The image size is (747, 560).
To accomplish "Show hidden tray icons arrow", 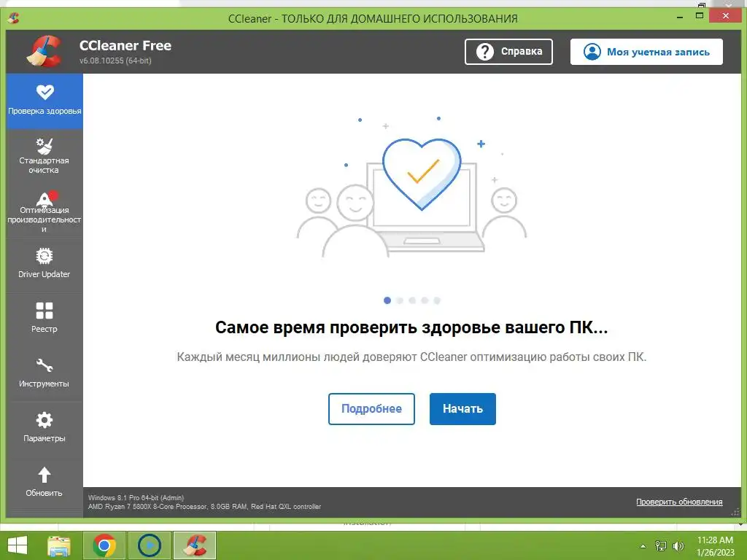I will point(643,546).
